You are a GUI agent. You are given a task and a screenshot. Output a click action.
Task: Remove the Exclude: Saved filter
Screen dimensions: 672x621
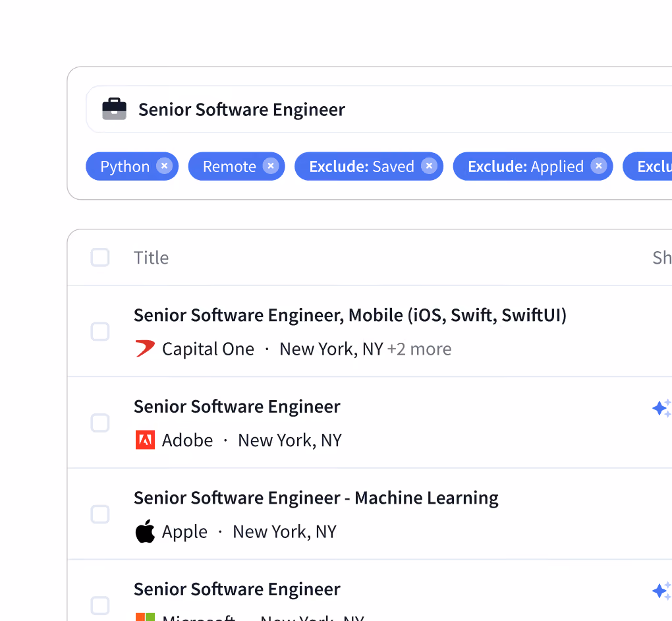(x=429, y=166)
